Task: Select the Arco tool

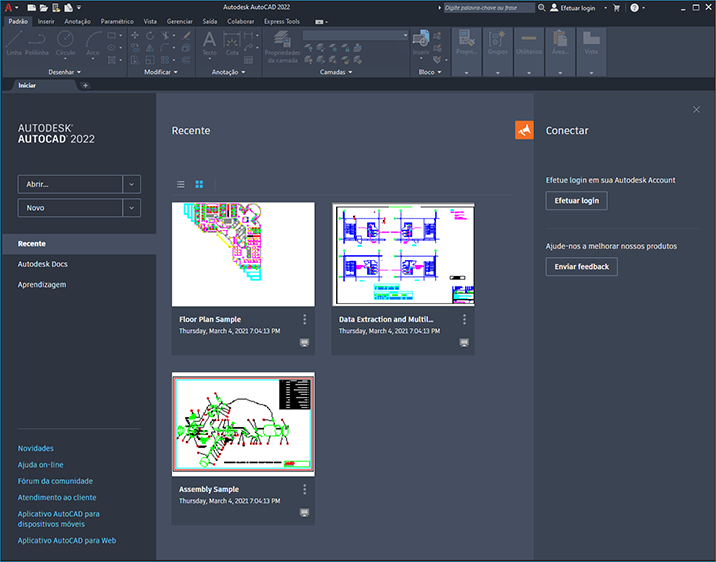Action: point(93,45)
